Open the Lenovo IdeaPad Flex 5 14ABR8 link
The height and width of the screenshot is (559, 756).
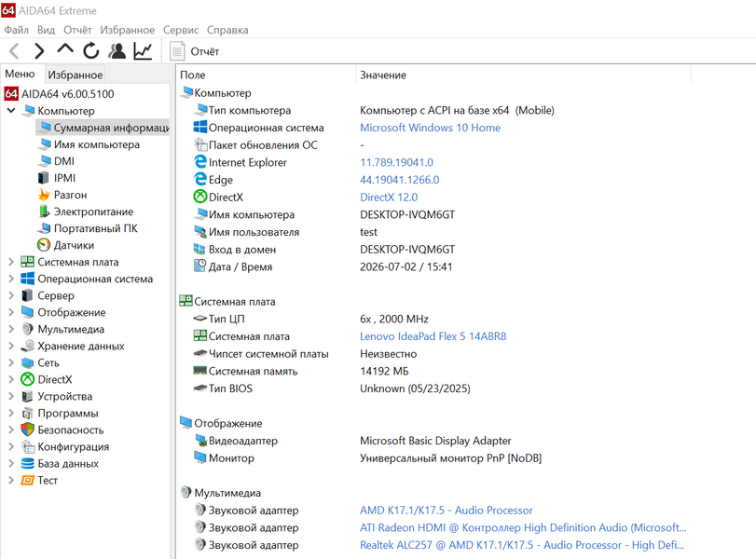[433, 336]
